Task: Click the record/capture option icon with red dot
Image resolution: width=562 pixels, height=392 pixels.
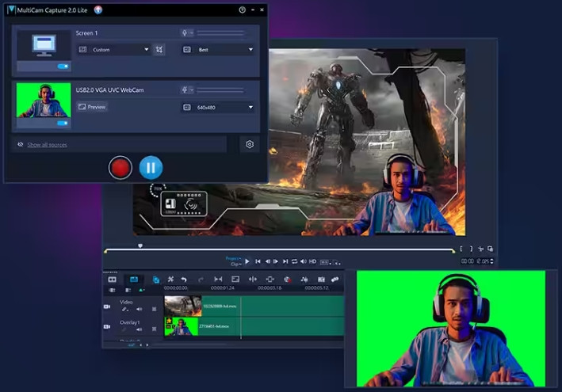Action: click(x=287, y=280)
